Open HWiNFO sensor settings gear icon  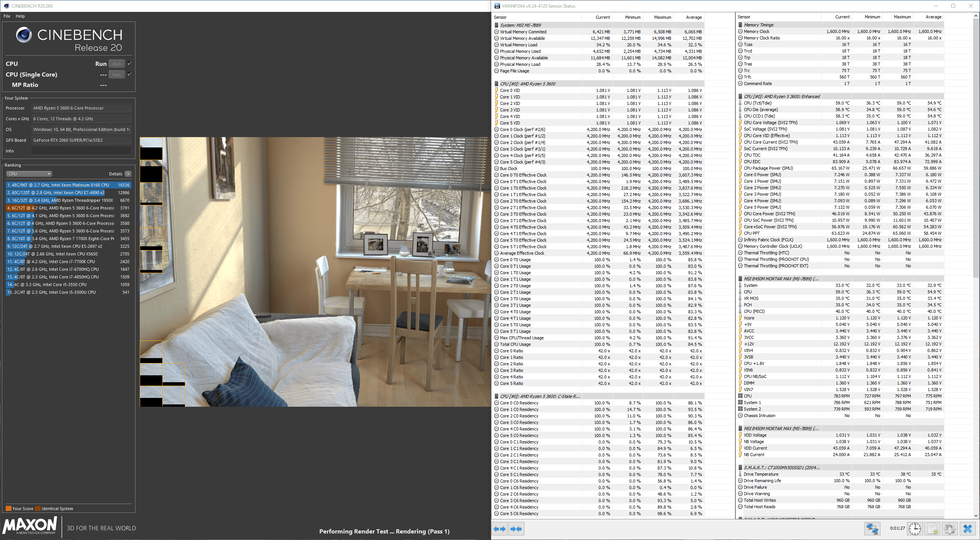950,529
